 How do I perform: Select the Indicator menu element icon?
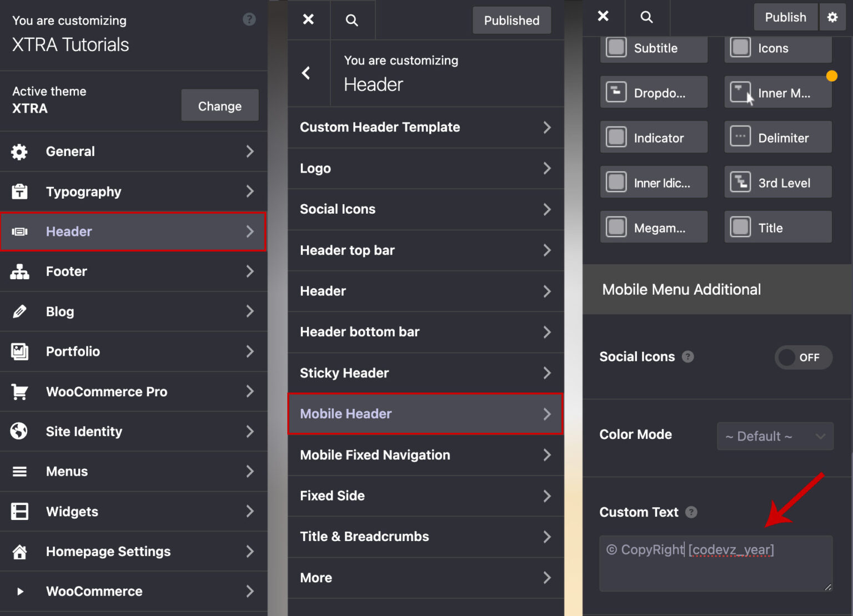[616, 137]
